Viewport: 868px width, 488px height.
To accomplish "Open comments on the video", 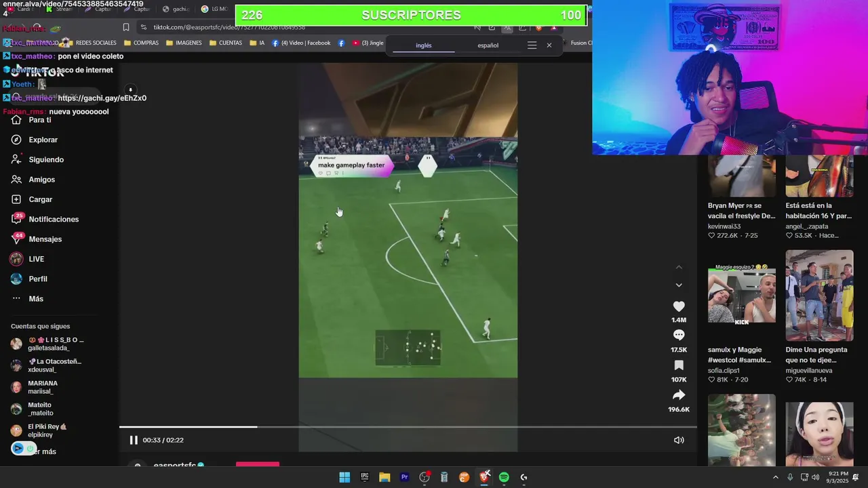I will 679,335.
